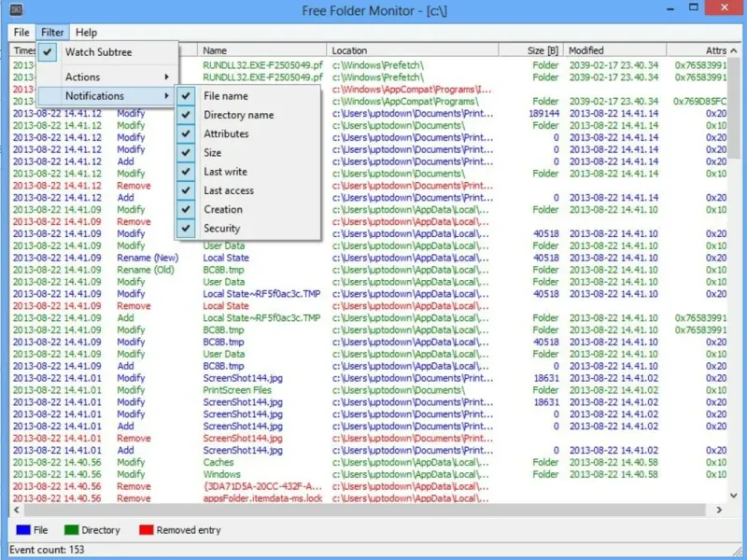Toggle the Creation notification
Screen dimensions: 747x560
coord(186,209)
